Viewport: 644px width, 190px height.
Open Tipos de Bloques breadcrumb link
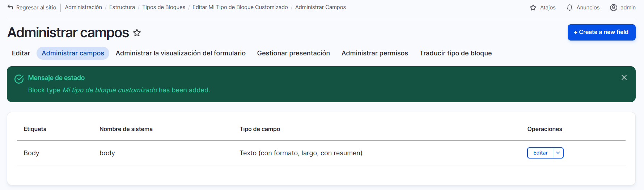(x=164, y=7)
